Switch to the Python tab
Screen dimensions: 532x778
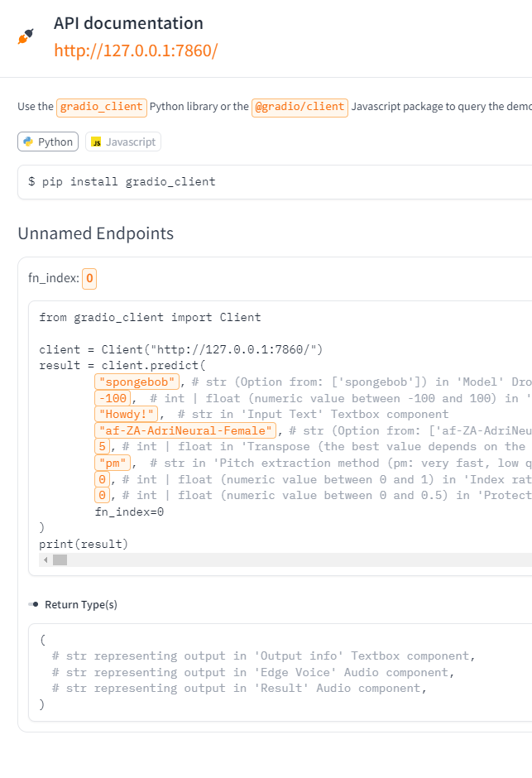pyautogui.click(x=48, y=142)
